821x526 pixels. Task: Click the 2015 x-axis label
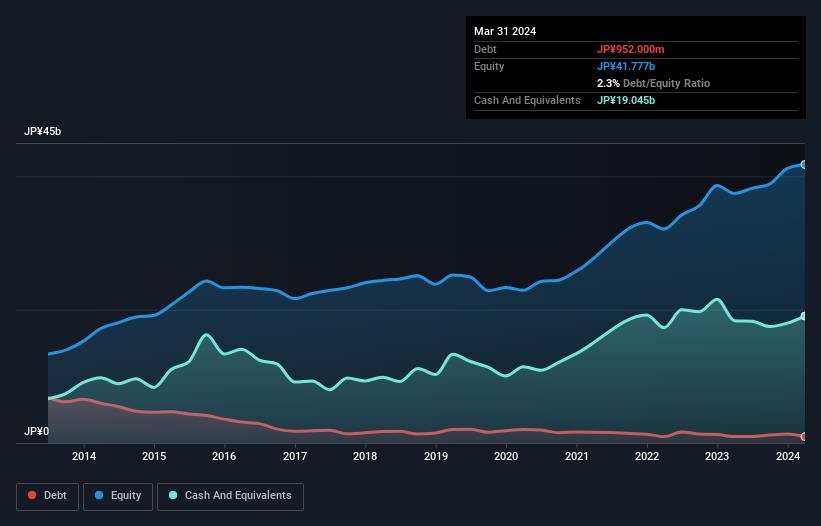[x=154, y=456]
